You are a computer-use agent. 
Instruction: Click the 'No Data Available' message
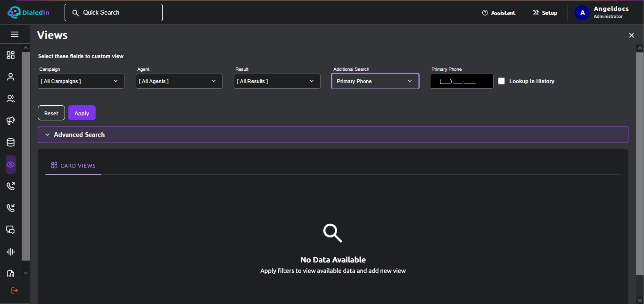tap(333, 260)
